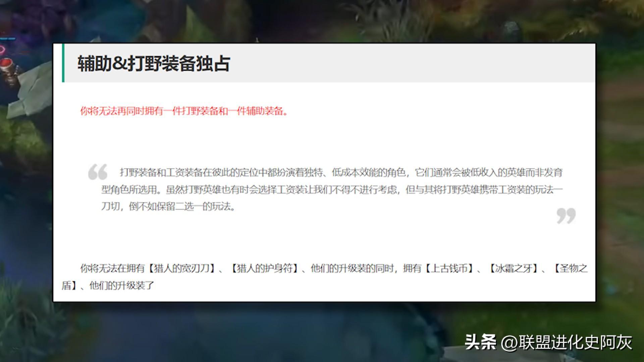Open the @联盟进化史阿灰 author handle

(x=566, y=342)
